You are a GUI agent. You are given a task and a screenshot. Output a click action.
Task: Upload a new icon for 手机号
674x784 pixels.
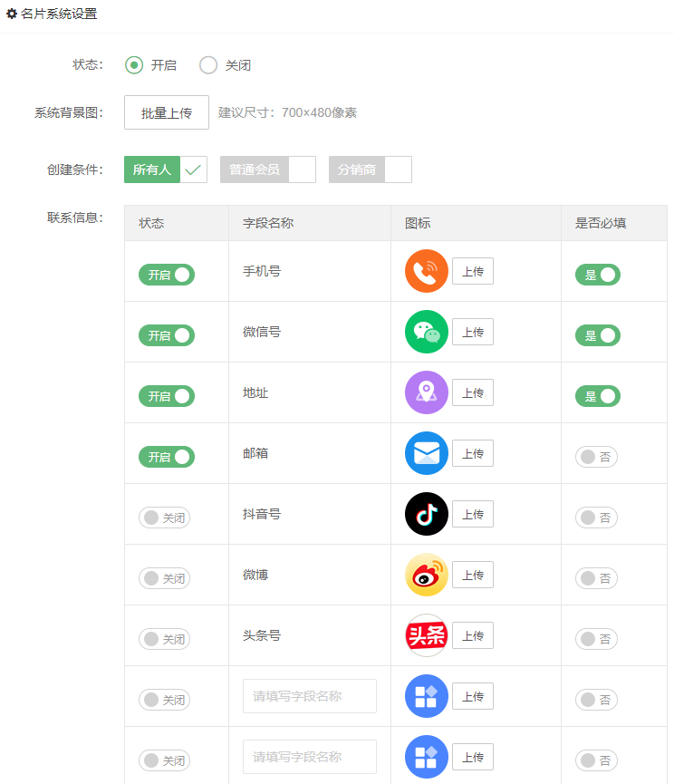tap(473, 271)
